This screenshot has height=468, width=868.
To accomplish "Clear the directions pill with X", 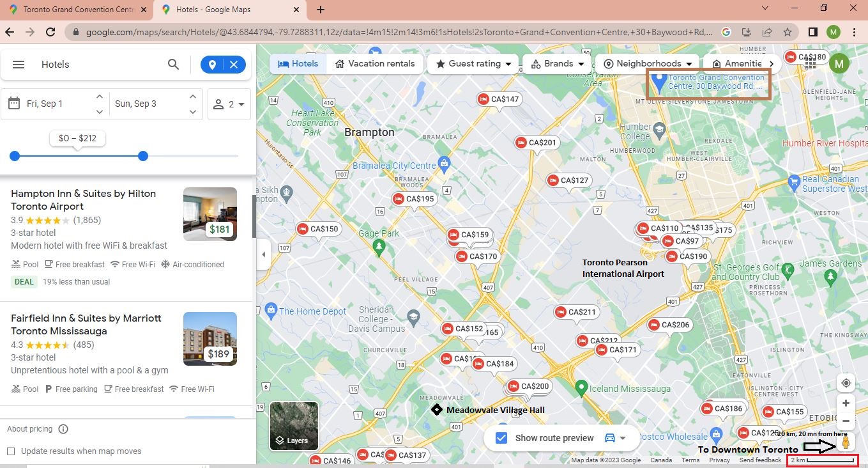I will [x=234, y=65].
